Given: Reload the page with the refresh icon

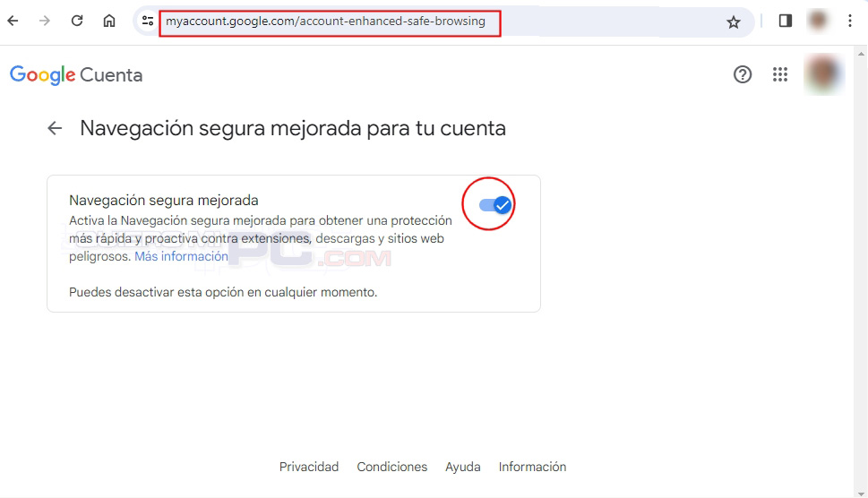Looking at the screenshot, I should (77, 21).
